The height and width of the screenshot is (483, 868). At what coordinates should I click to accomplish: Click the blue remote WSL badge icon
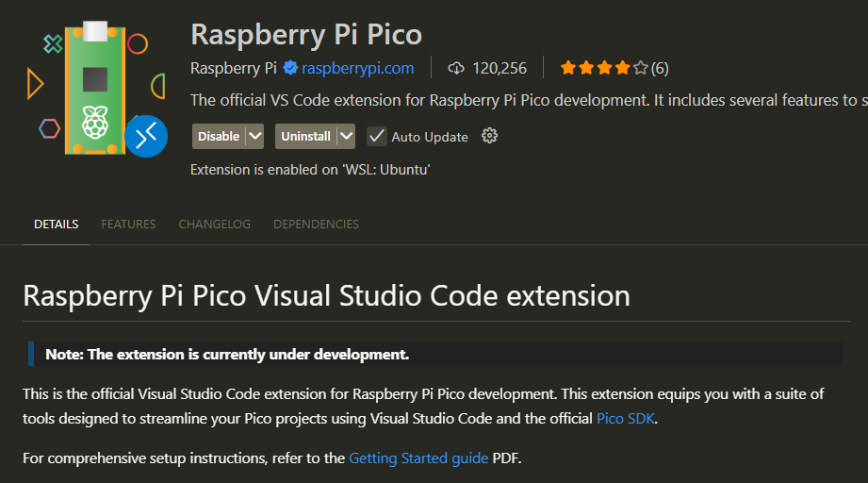click(146, 137)
